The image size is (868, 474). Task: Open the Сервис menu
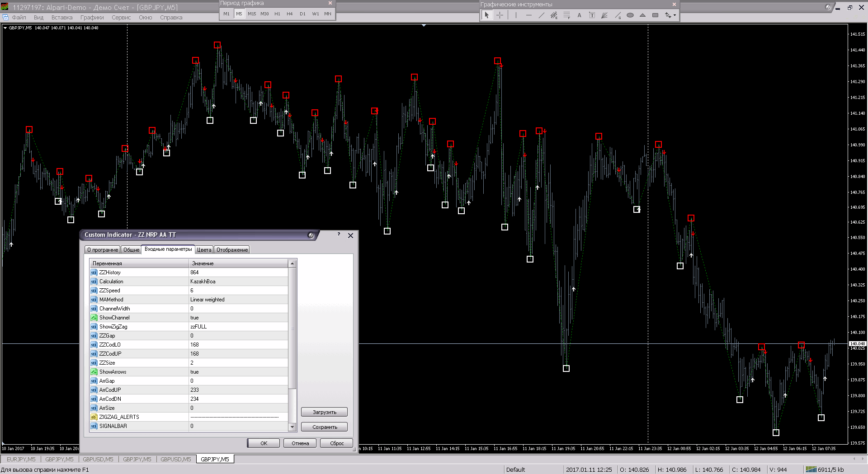121,18
